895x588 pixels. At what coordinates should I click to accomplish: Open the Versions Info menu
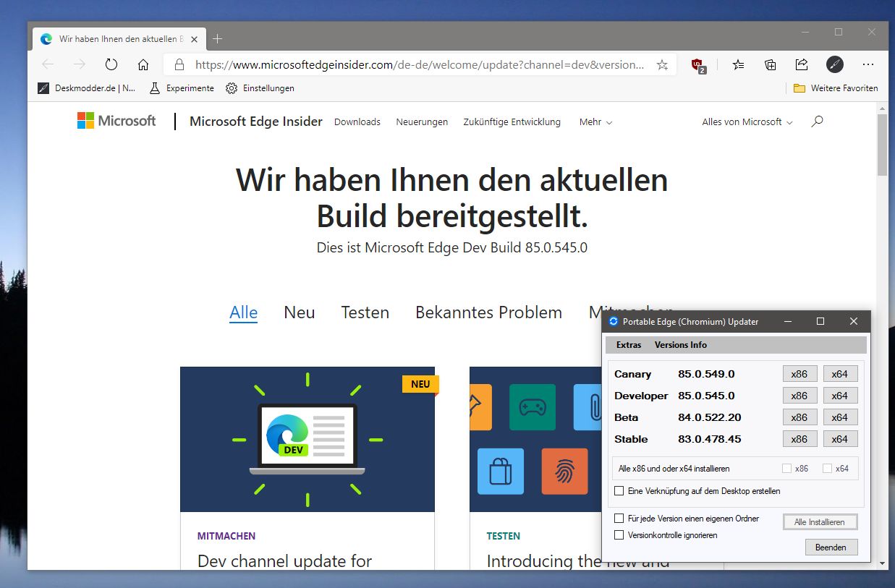tap(681, 345)
